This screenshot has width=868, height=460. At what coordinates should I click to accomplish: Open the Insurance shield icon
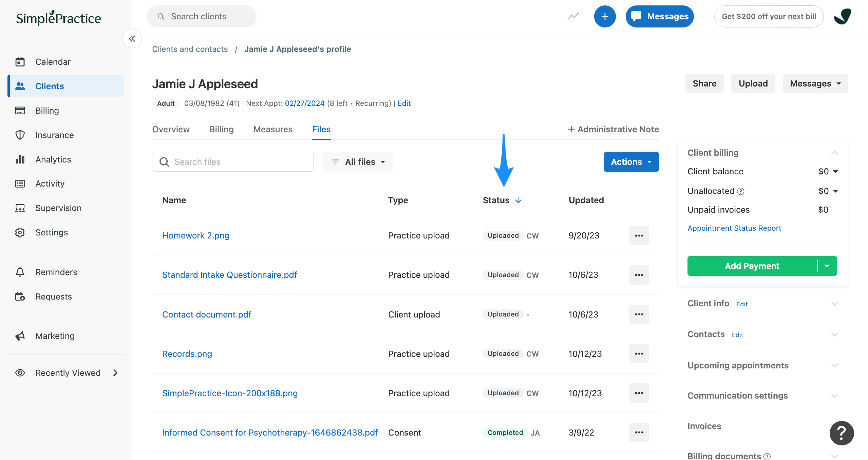pos(20,135)
